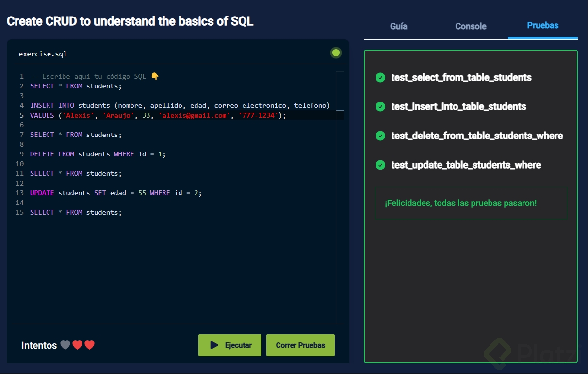This screenshot has height=374, width=588.
Task: Click the green status indicator dot
Action: (x=336, y=53)
